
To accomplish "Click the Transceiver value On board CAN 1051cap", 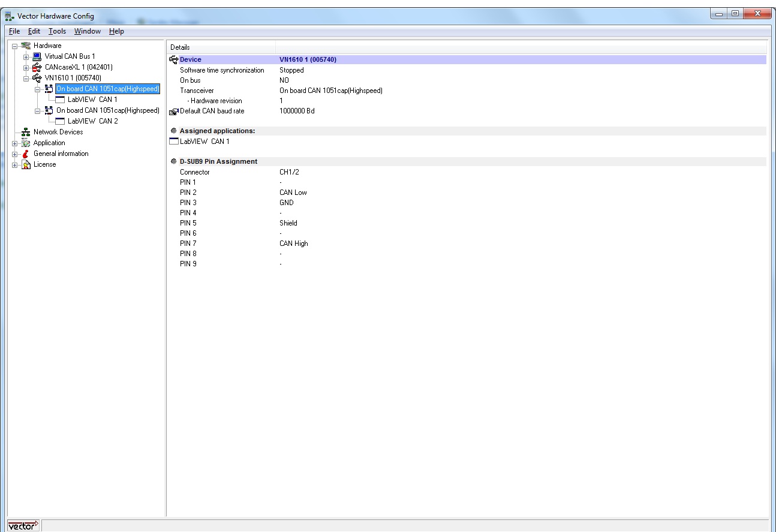I will (331, 91).
